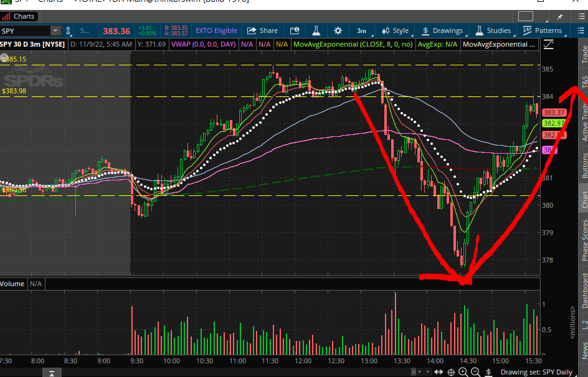Open the chart toolbar list menu icon
588x377 pixels.
581,30
